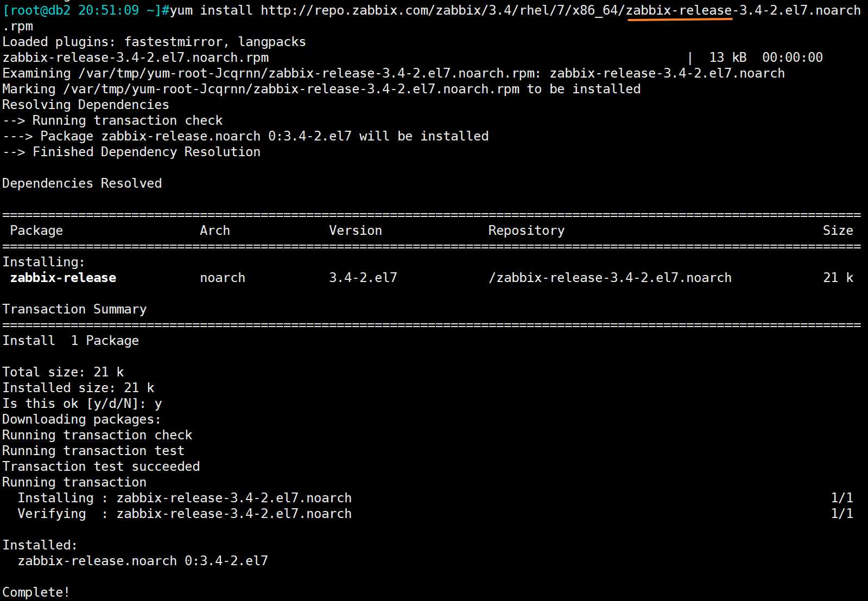Click 'Resolving Dependencies' line
Screen dimensions: 868x601
pos(86,105)
